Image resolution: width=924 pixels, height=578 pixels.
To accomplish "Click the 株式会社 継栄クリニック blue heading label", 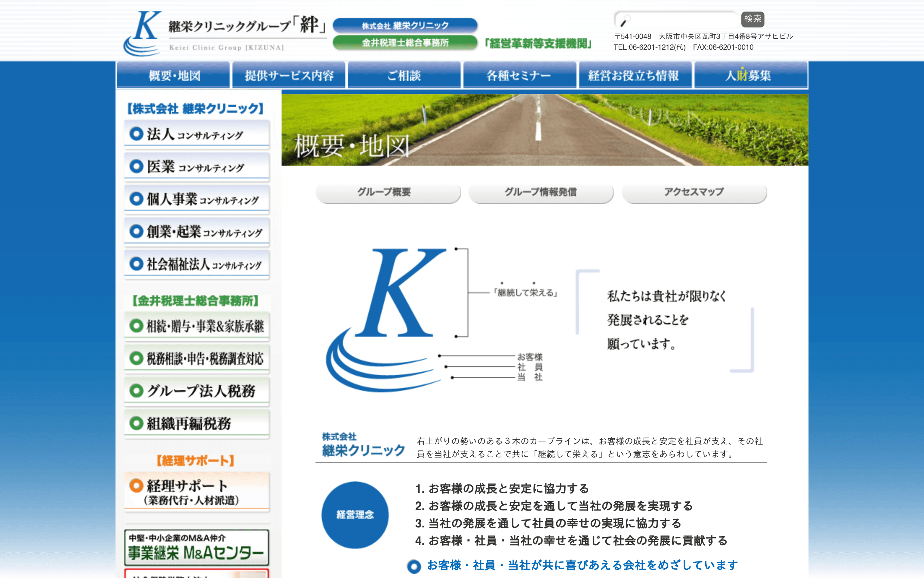I will point(363,445).
